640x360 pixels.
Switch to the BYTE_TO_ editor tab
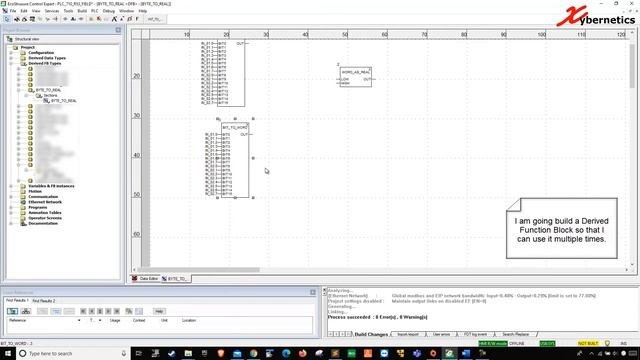point(176,279)
